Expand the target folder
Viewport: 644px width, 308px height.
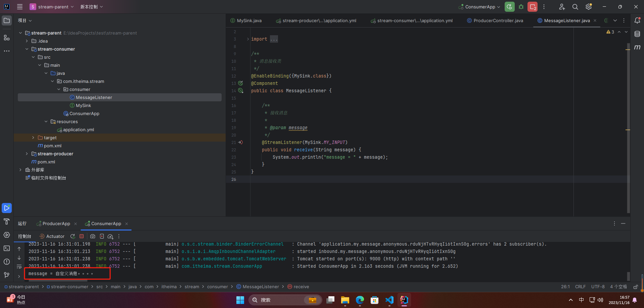33,138
